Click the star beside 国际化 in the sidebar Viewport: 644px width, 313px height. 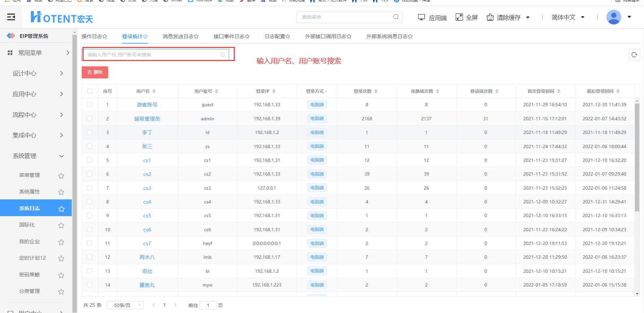coord(61,225)
